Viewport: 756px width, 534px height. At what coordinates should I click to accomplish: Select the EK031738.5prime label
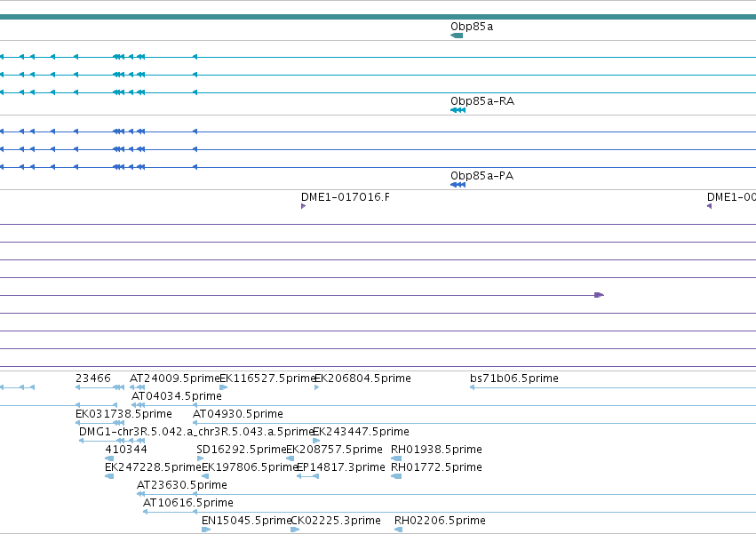(x=123, y=414)
